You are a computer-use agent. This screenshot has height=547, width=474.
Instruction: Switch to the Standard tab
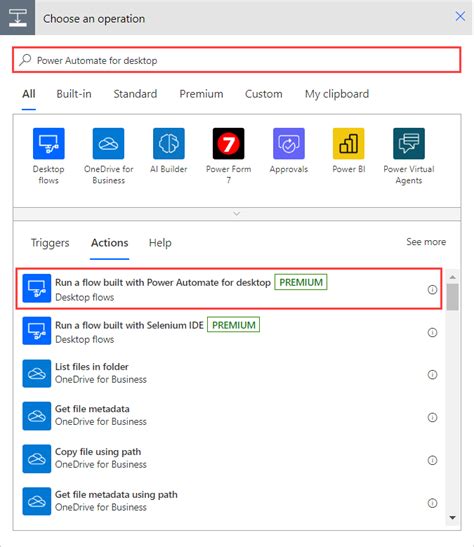click(x=135, y=94)
